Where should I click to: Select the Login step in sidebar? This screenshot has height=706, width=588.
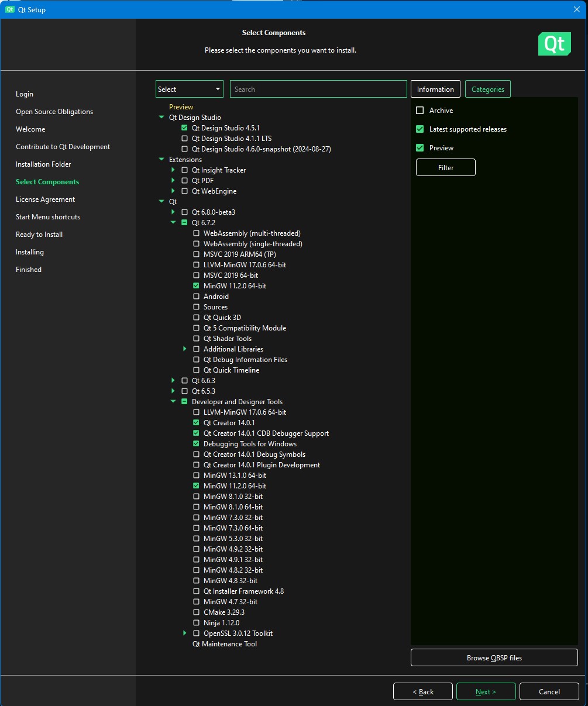pos(25,94)
